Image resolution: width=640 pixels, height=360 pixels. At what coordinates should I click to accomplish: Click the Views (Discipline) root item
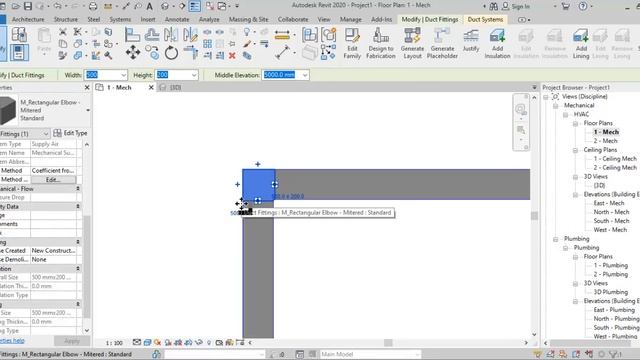point(584,97)
